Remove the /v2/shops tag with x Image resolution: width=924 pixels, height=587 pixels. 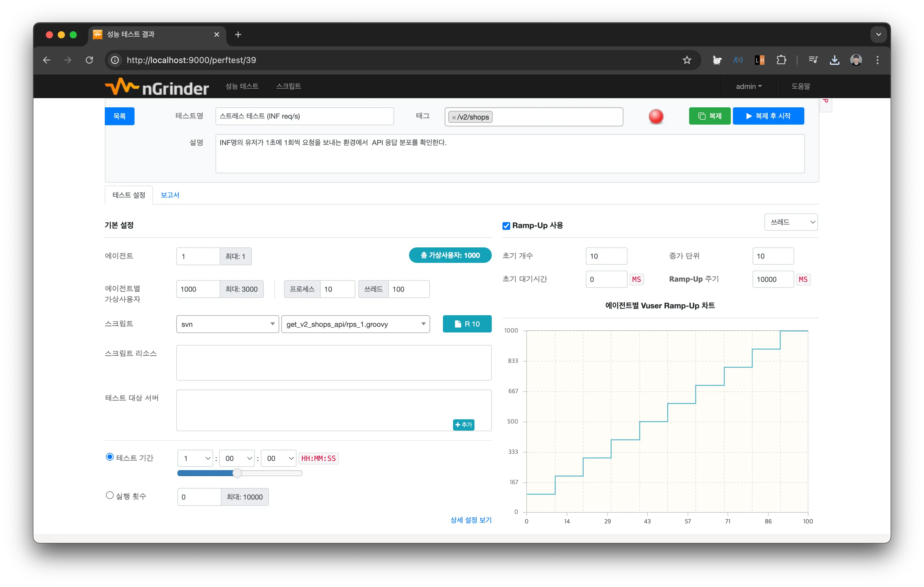click(454, 117)
